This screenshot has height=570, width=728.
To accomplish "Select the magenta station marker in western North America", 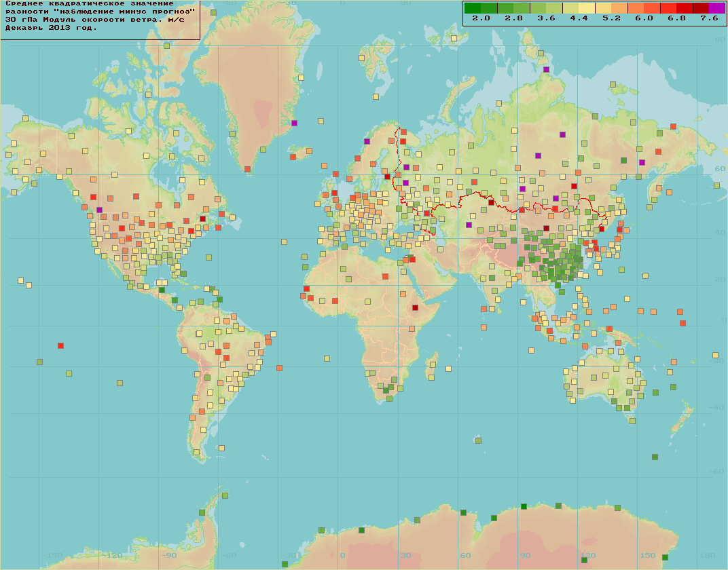I will [99, 210].
